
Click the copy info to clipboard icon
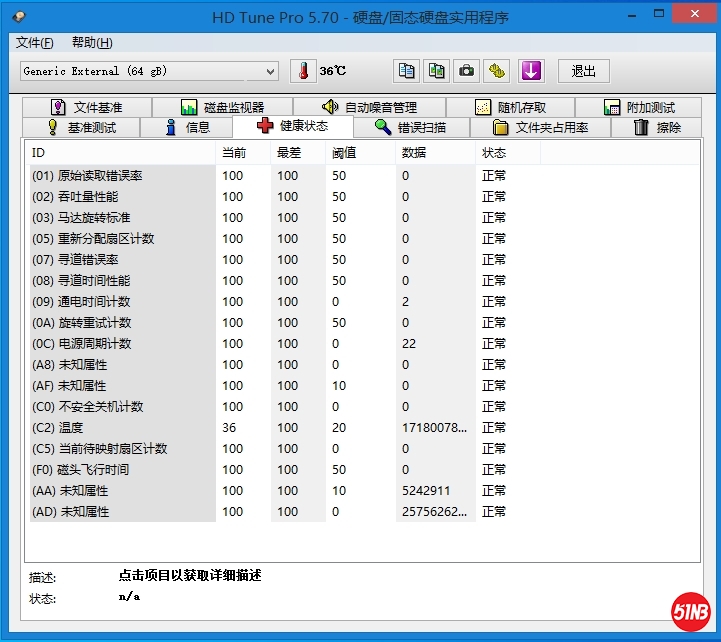click(406, 71)
